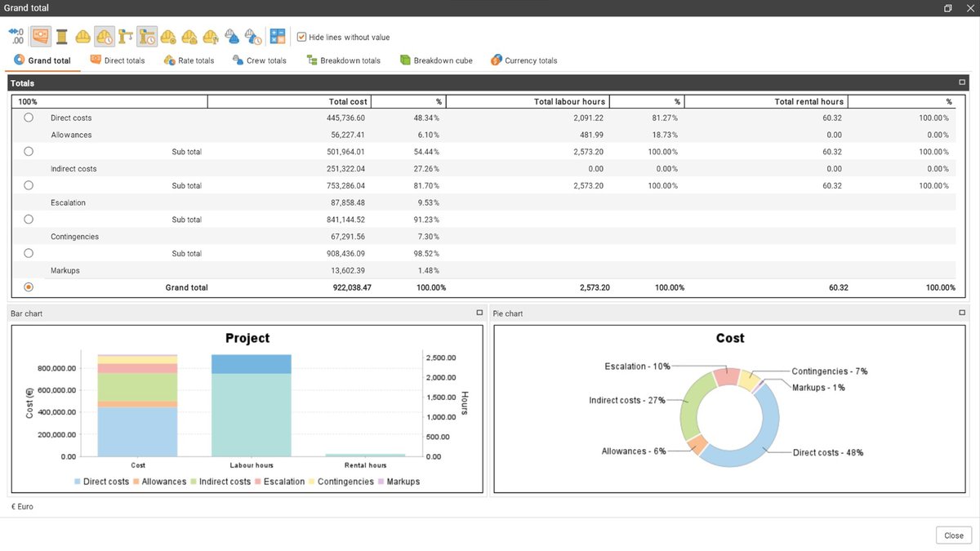Click the calculator toolbar icon
Viewport: 980px width, 551px height.
tap(278, 36)
